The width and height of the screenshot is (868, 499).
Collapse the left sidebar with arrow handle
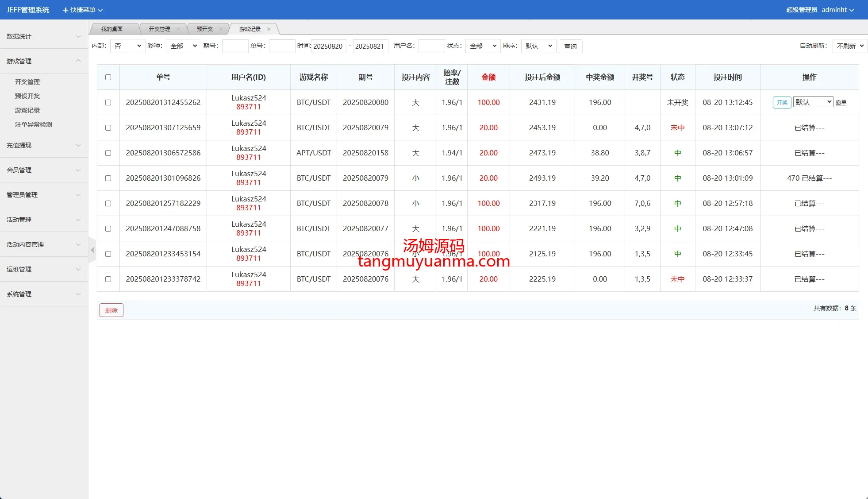tap(92, 250)
